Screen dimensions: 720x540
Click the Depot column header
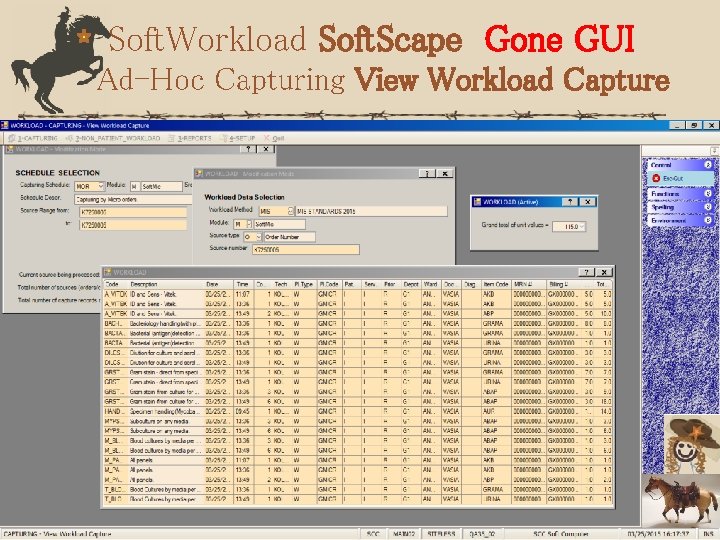(411, 284)
